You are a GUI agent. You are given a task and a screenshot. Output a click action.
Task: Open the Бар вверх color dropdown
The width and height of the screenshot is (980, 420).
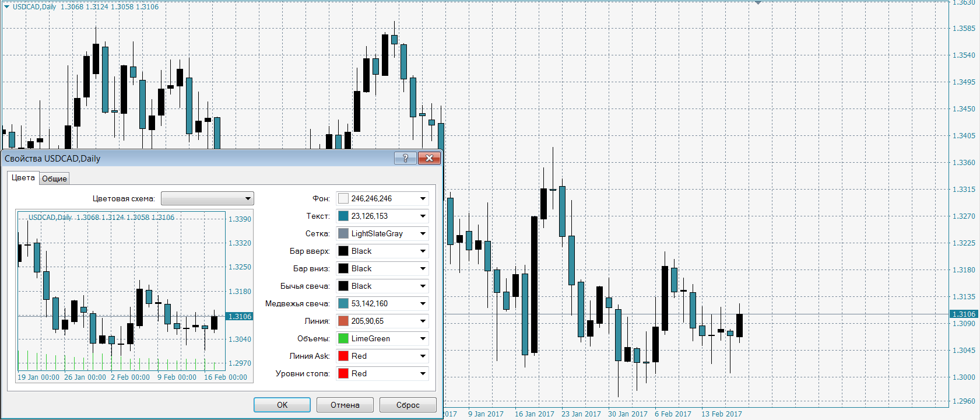point(423,251)
